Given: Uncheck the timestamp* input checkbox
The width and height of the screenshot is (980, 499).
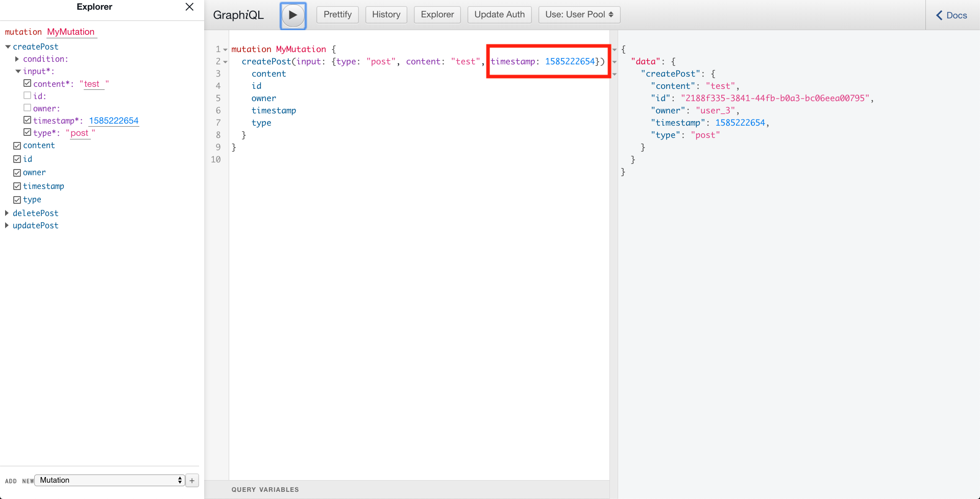Looking at the screenshot, I should tap(28, 120).
